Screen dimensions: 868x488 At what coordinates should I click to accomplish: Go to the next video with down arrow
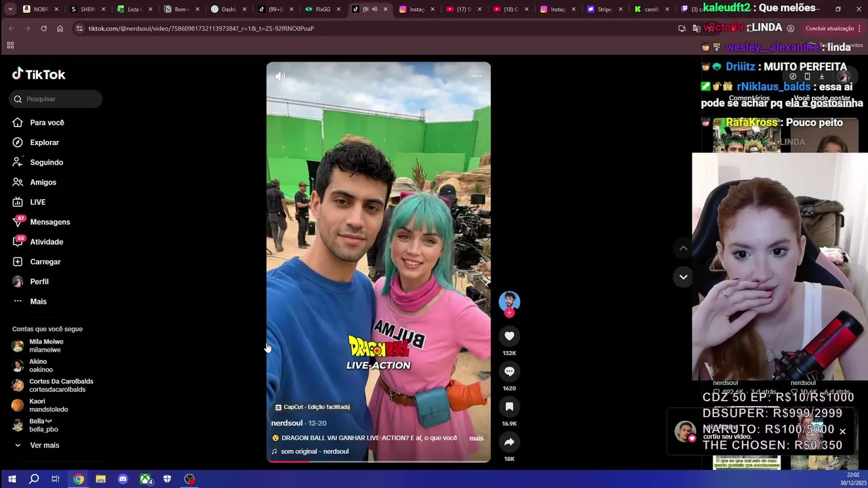[x=683, y=277]
